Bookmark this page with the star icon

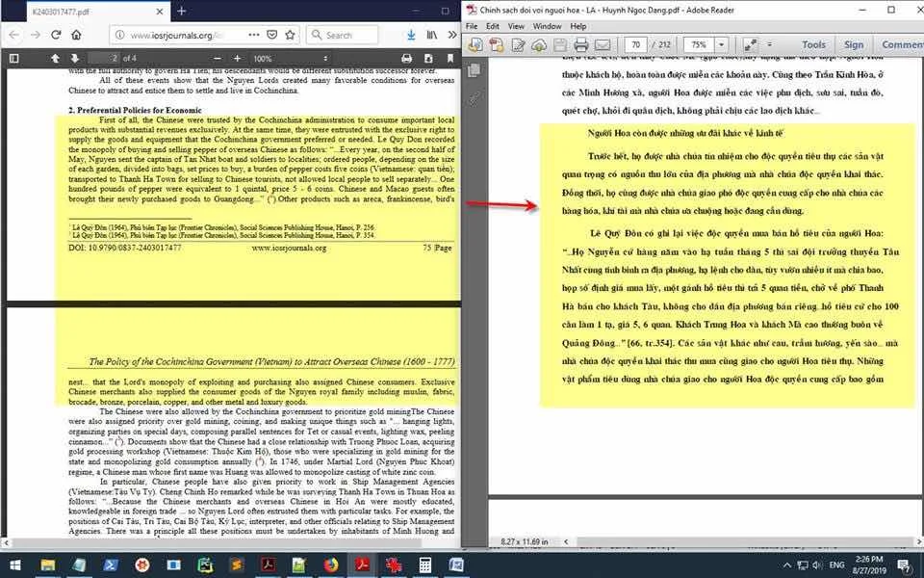(x=290, y=35)
